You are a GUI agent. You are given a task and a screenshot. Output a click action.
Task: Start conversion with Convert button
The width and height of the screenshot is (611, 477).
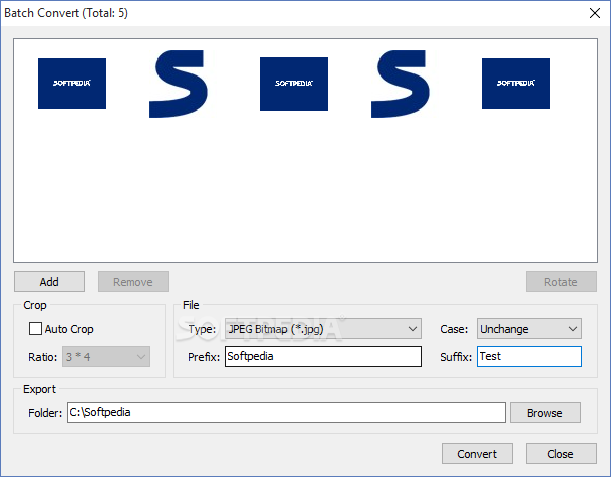[477, 454]
